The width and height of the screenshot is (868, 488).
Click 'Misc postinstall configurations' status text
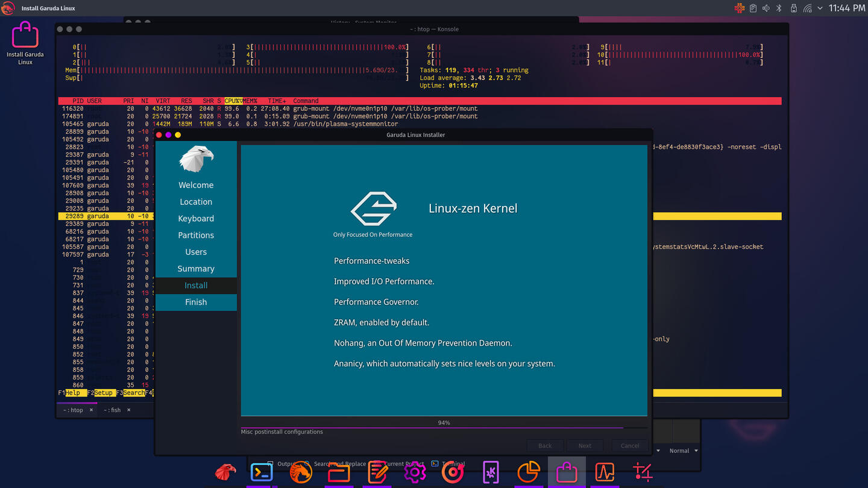tap(282, 432)
